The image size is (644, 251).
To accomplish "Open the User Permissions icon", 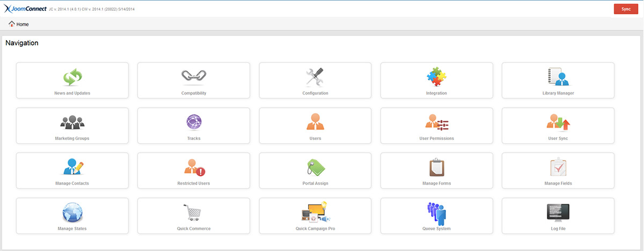I will pos(436,123).
